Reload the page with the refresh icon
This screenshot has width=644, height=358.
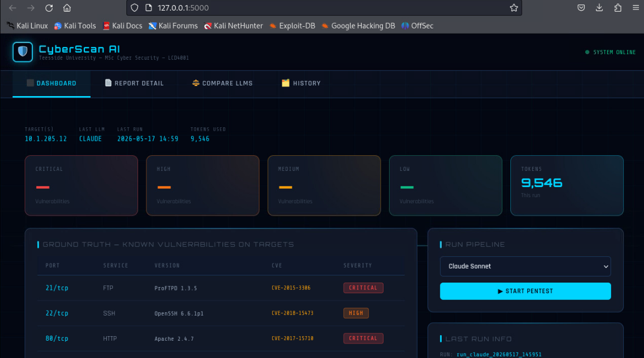[49, 8]
